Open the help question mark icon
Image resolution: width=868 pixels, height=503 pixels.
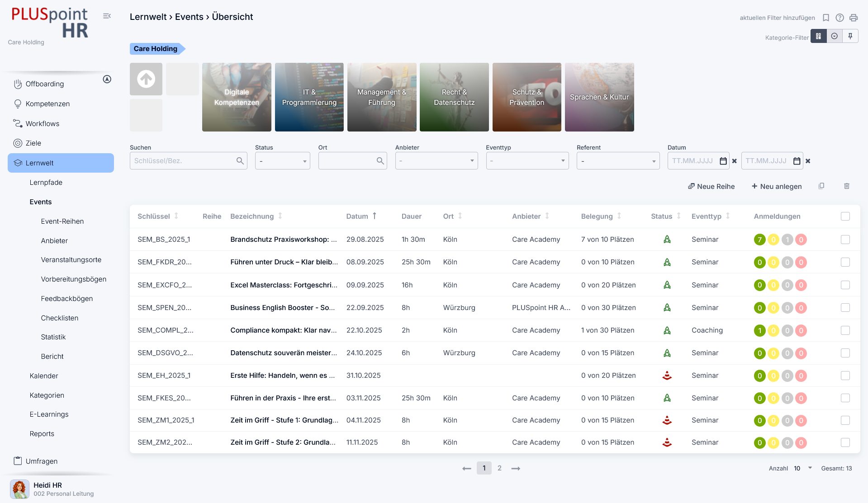coord(840,18)
